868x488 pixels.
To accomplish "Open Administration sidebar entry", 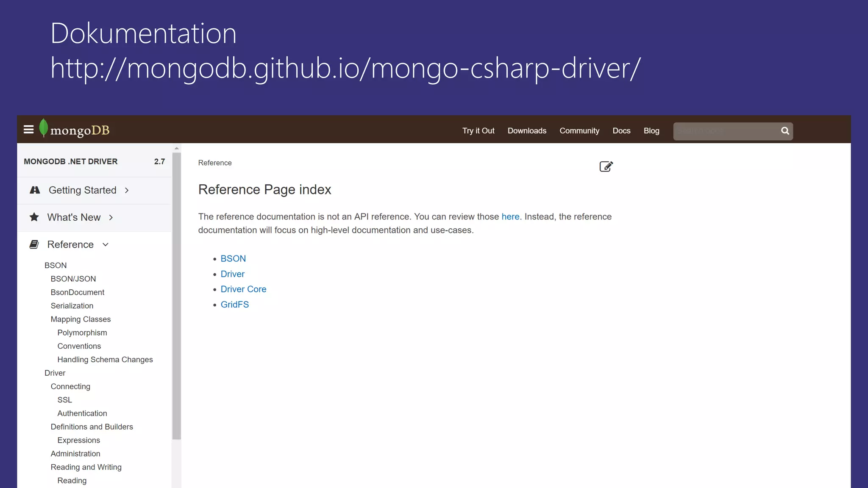I will [x=75, y=454].
